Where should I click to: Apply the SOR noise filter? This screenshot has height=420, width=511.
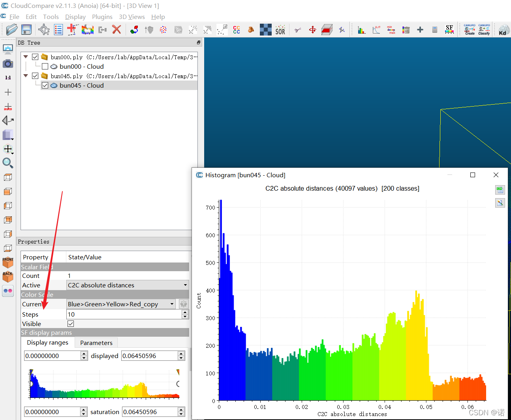point(280,30)
